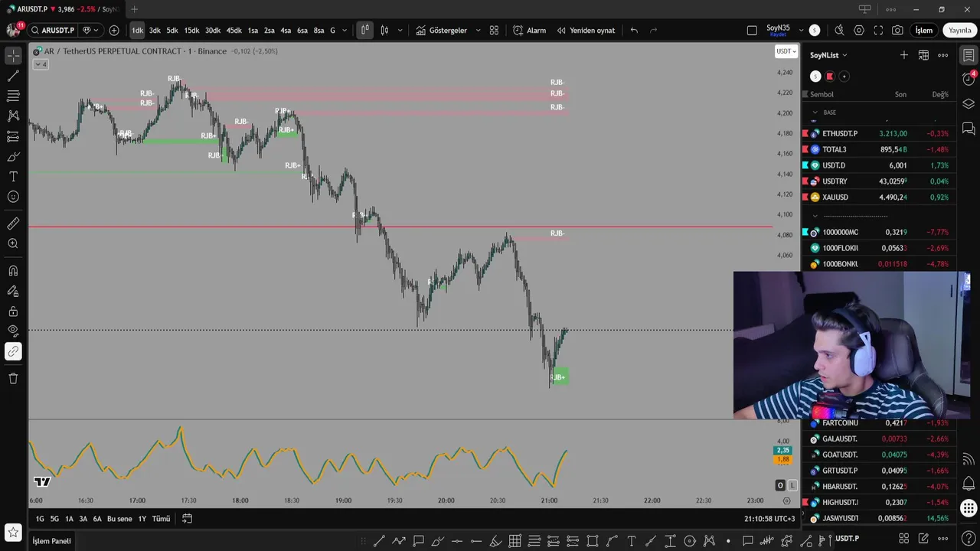Open the İşlem Paneli trading panel
The image size is (980, 551).
click(51, 541)
